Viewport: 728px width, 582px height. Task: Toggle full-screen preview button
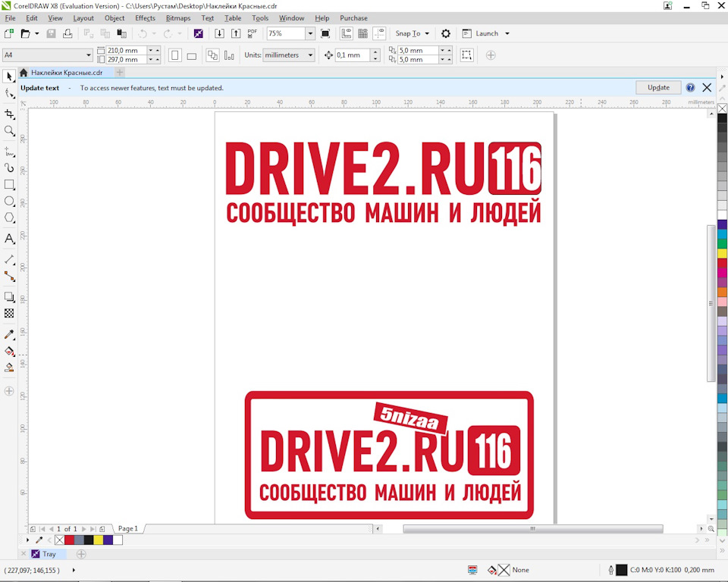click(x=325, y=33)
